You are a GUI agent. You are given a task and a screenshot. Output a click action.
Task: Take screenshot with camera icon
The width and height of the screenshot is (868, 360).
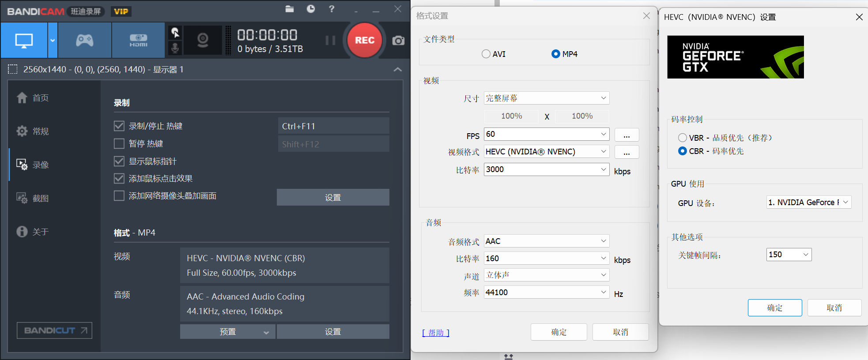point(398,41)
